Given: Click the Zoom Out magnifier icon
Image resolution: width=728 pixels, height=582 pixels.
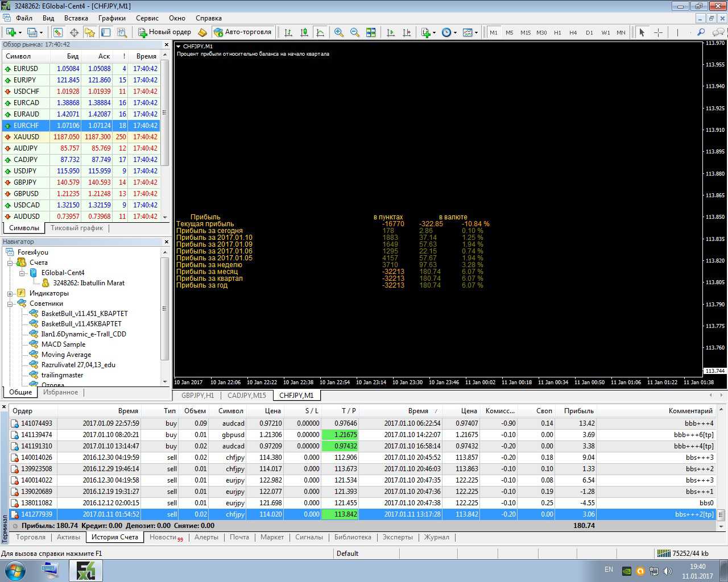Looking at the screenshot, I should [x=355, y=32].
